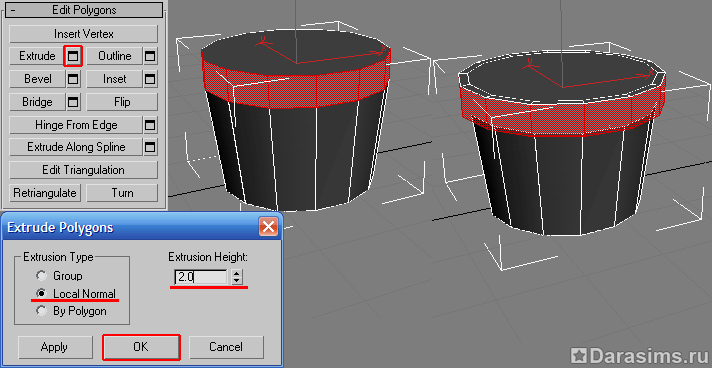Close the Extrude Polygons dialog

coord(268,226)
